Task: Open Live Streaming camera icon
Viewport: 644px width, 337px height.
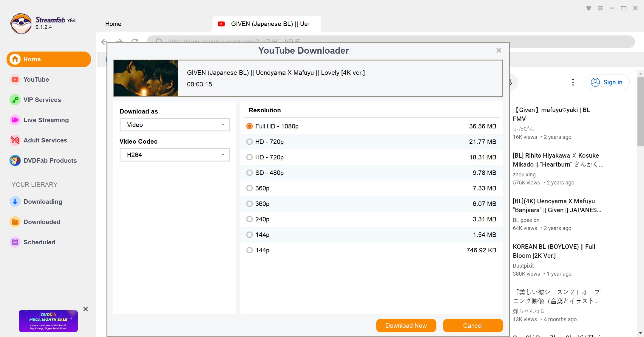Action: [x=15, y=120]
